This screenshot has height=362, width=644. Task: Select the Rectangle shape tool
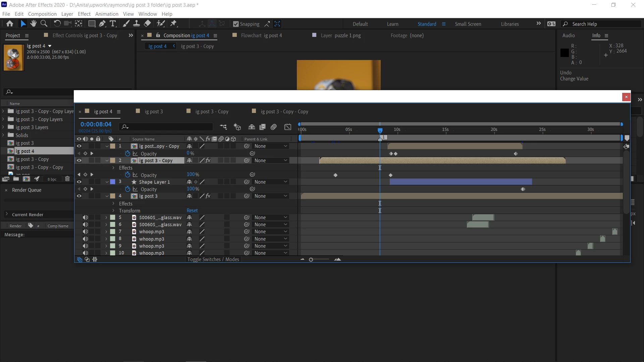[92, 23]
